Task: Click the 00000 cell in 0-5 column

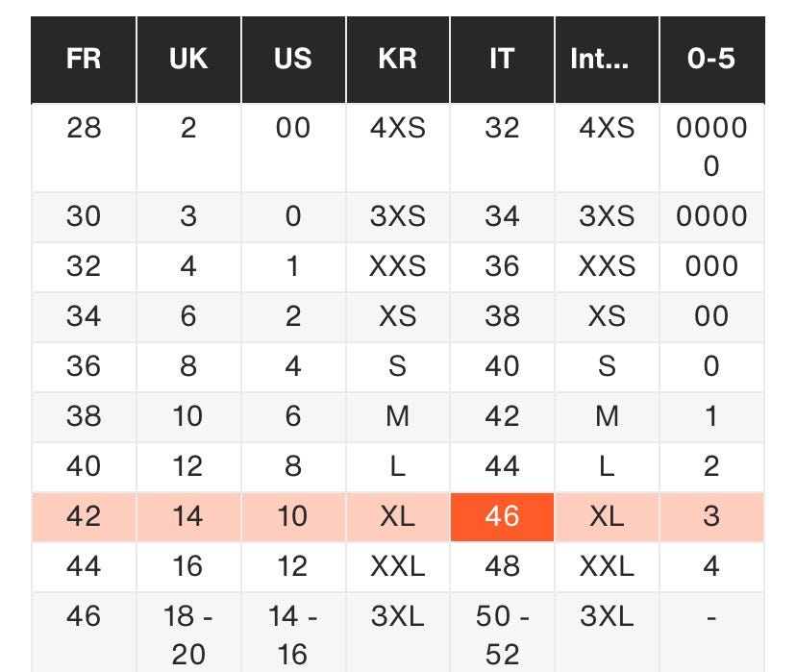Action: tap(711, 147)
